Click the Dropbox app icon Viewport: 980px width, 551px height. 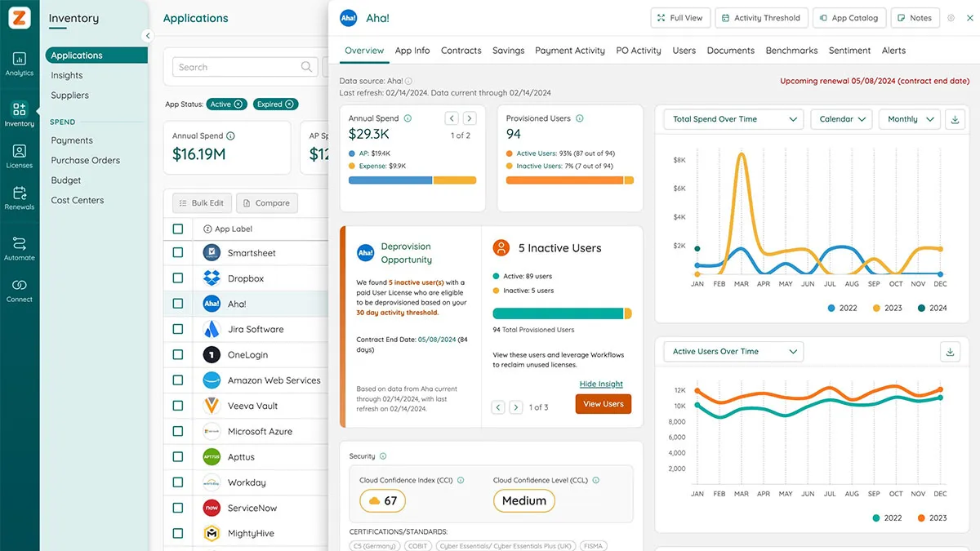[x=212, y=278]
